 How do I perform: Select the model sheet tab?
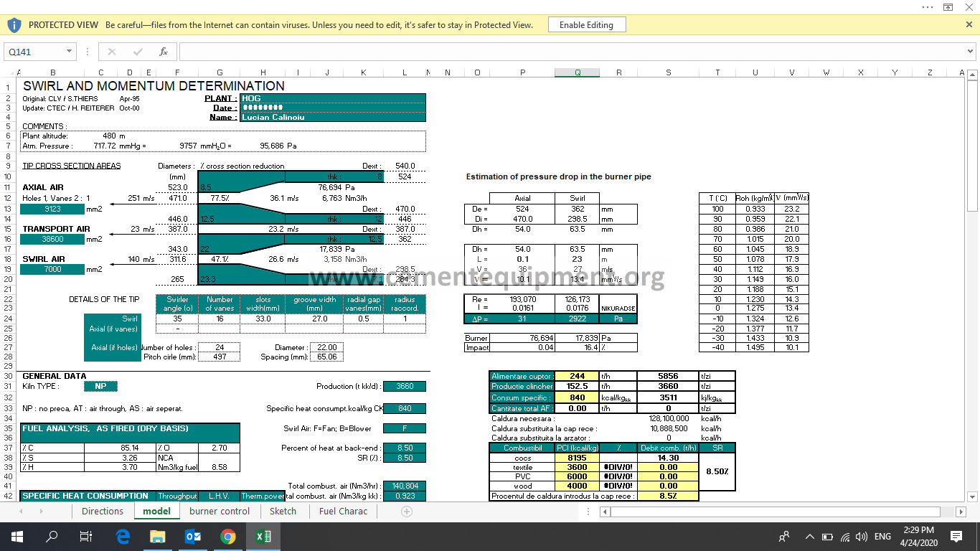156,512
